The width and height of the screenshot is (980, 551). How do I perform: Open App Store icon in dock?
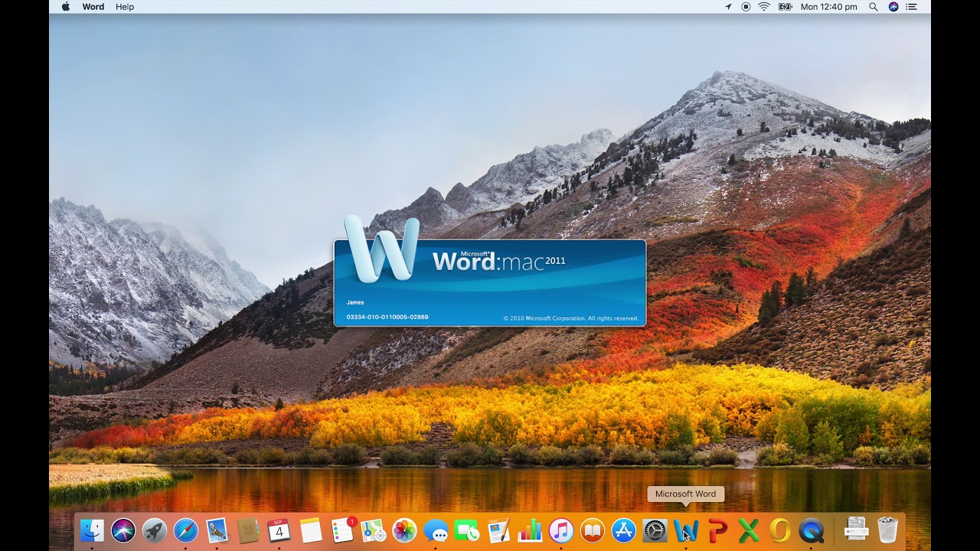[x=623, y=530]
